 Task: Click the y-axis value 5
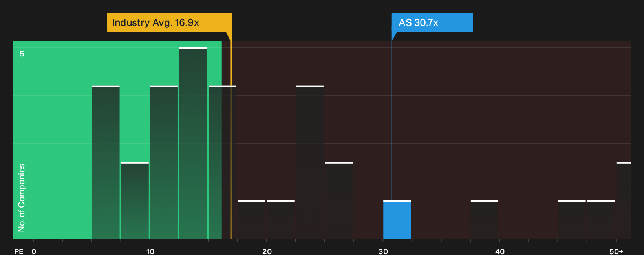pyautogui.click(x=22, y=54)
